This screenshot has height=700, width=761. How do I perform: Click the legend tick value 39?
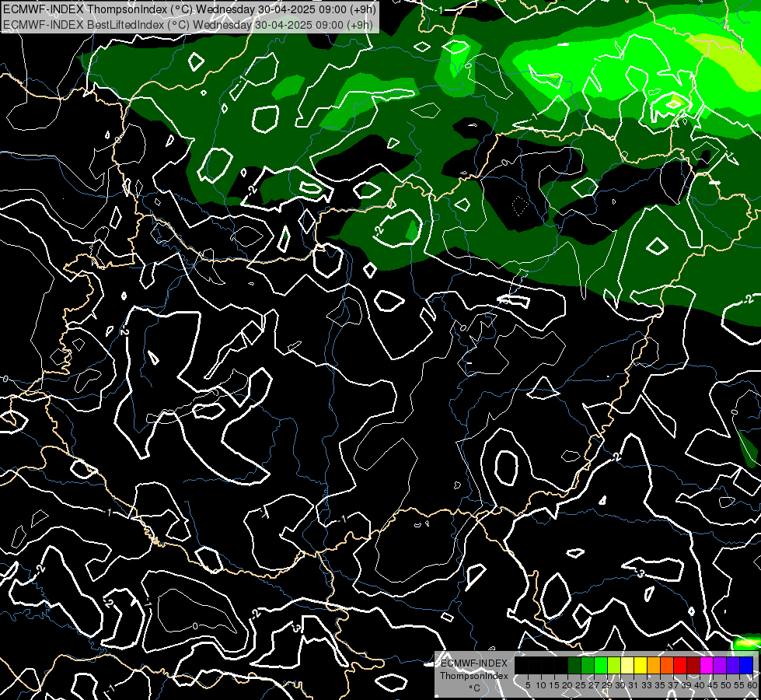pyautogui.click(x=686, y=685)
